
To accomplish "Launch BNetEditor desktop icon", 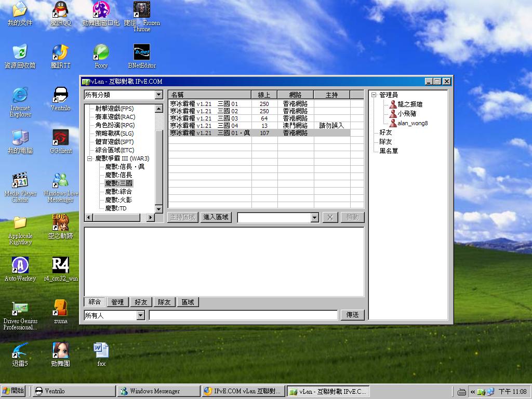I will click(141, 54).
